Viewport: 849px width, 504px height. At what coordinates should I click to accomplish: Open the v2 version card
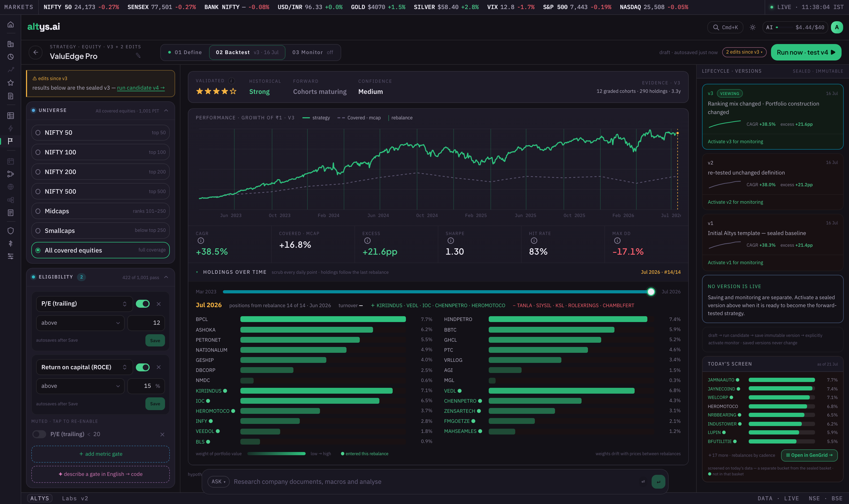coord(773,182)
